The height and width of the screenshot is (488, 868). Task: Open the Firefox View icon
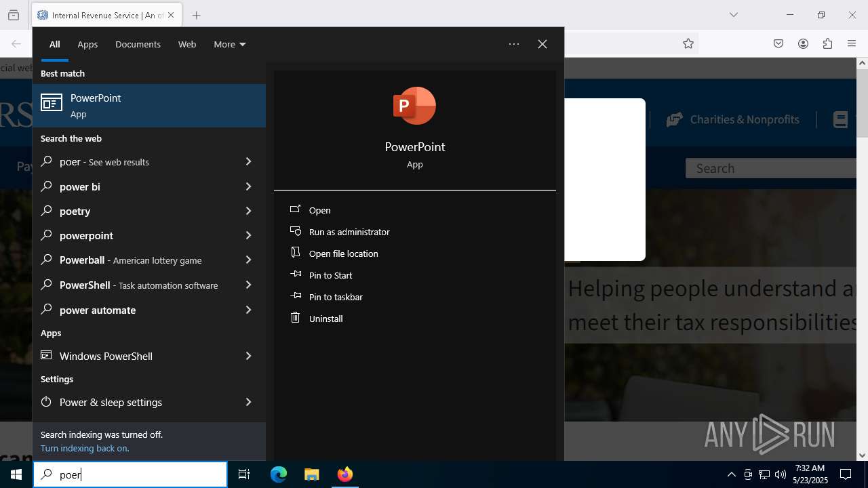pyautogui.click(x=14, y=15)
